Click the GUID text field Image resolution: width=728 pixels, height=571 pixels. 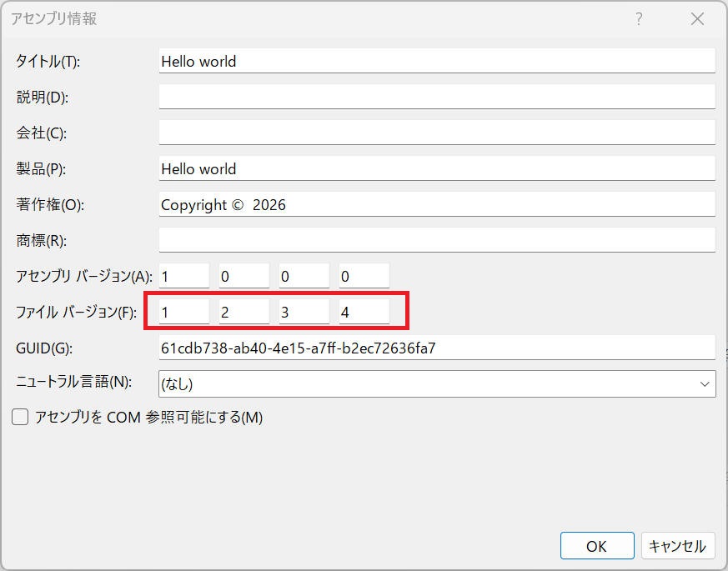(x=436, y=348)
